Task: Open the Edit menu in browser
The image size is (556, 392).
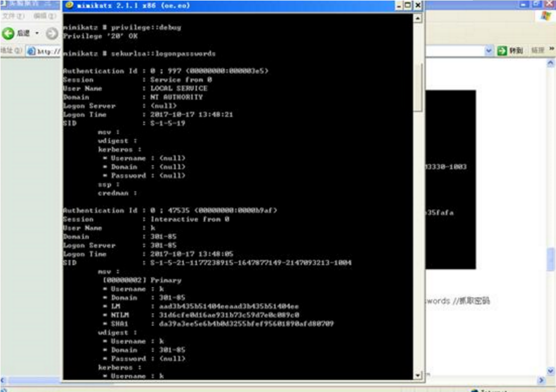Action: coord(45,16)
